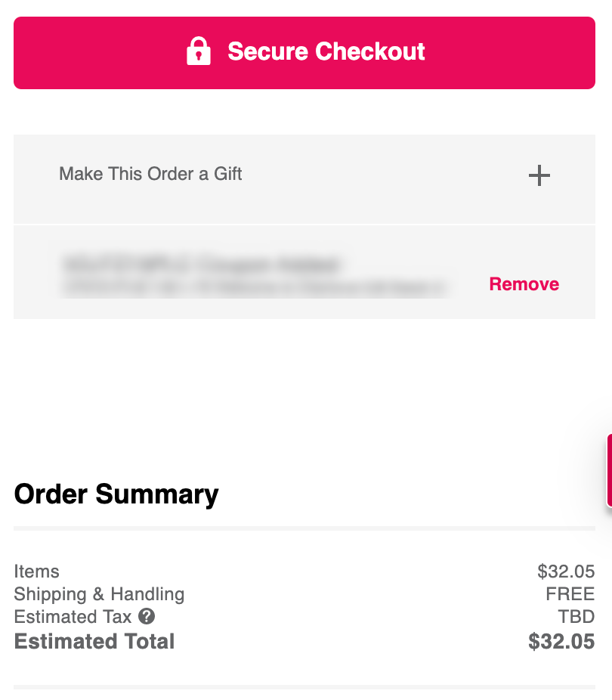This screenshot has height=700, width=612.
Task: Click the Items label in summary
Action: coord(36,571)
